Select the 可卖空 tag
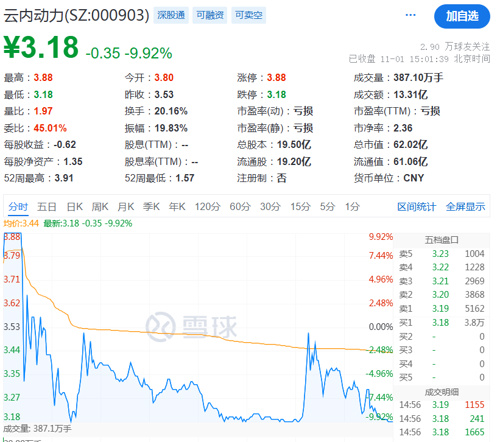Image resolution: width=500 pixels, height=442 pixels. [248, 15]
